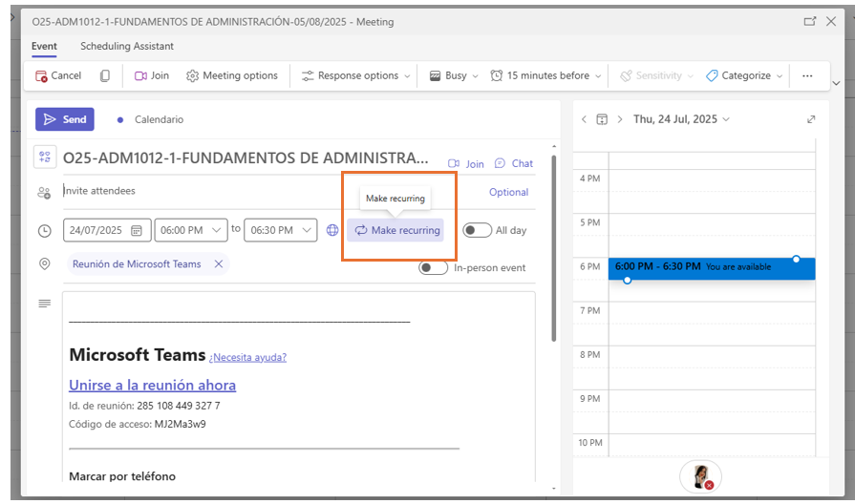Pop out the meeting window
855x504 pixels.
[810, 21]
